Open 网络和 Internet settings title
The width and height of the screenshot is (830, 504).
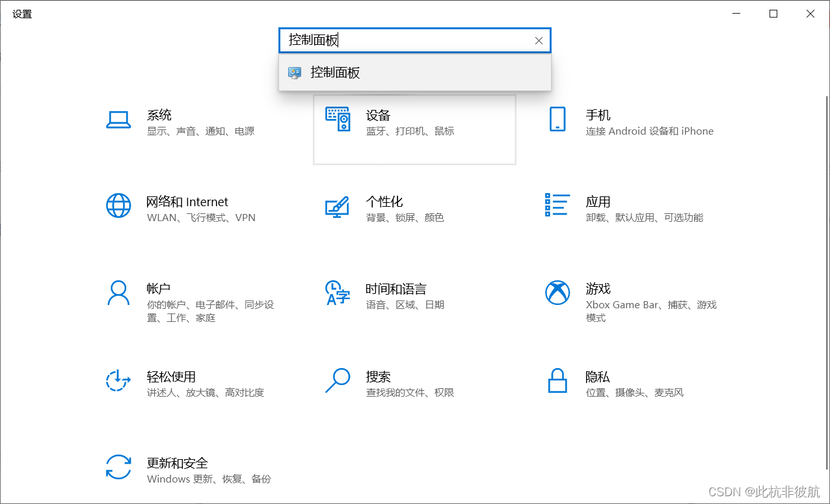click(x=188, y=202)
